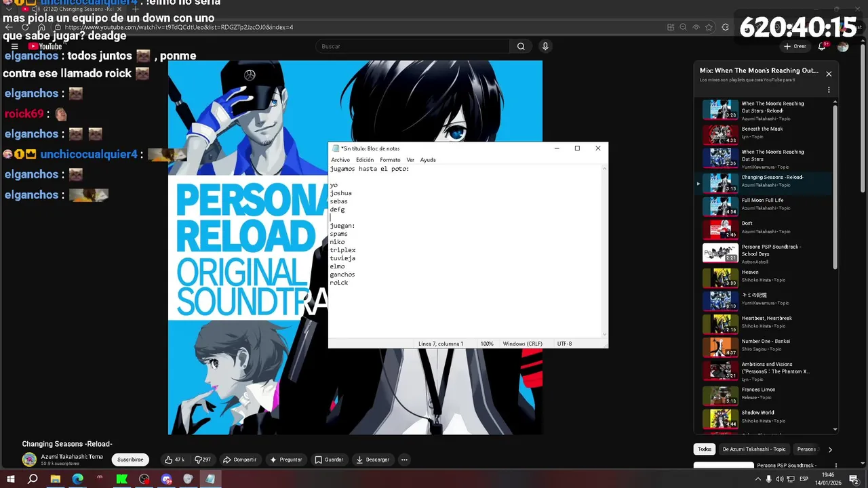The image size is (868, 488).
Task: Click the line 'ganchos' in Notepad
Action: click(342, 274)
